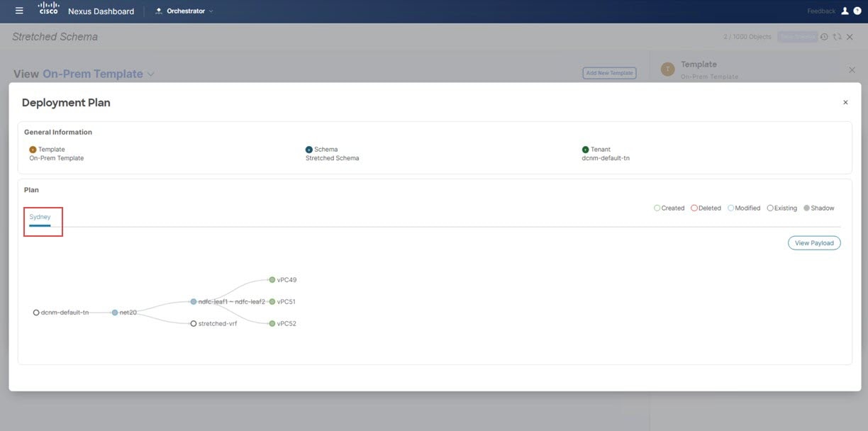Click the 'On-Prem Template' text in General Information

point(57,158)
